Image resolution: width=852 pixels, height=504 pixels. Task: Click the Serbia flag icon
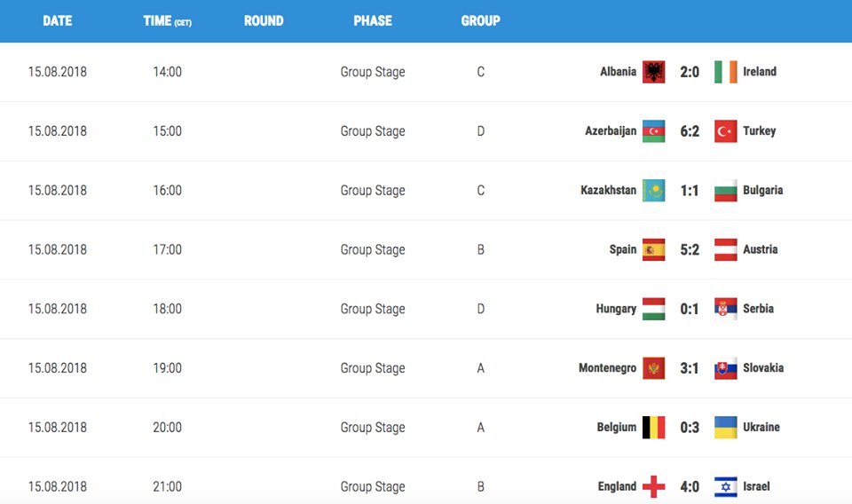(725, 309)
